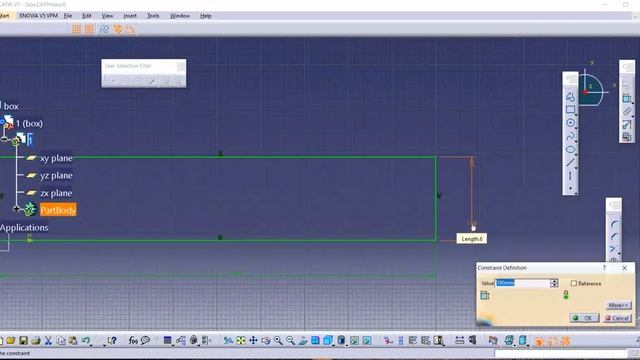Click the Rotate view icon

[266, 340]
